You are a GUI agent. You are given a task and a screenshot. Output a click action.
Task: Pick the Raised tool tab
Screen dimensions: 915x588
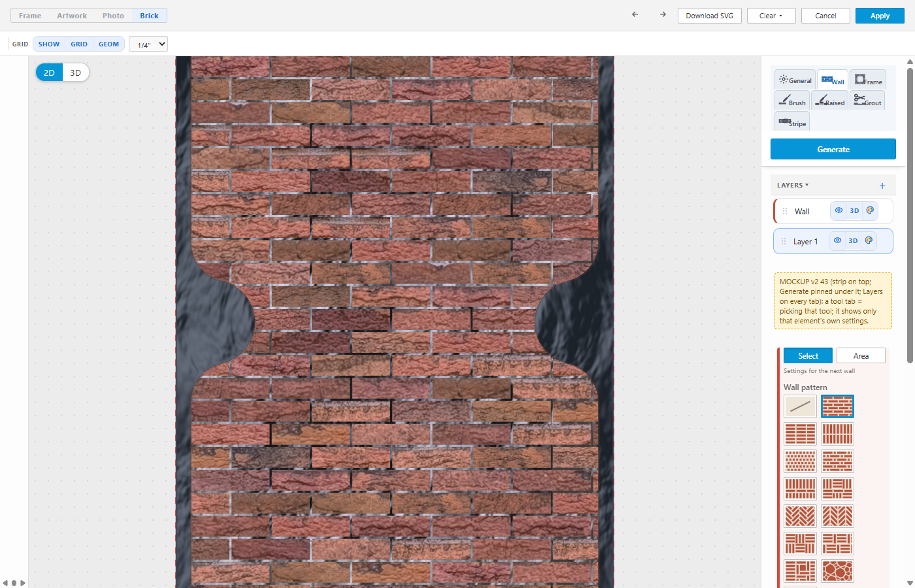pos(829,101)
